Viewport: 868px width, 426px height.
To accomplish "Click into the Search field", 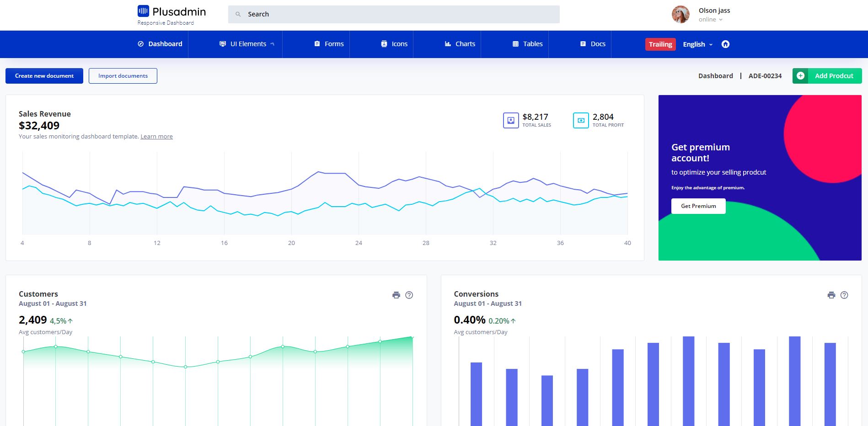I will click(393, 14).
